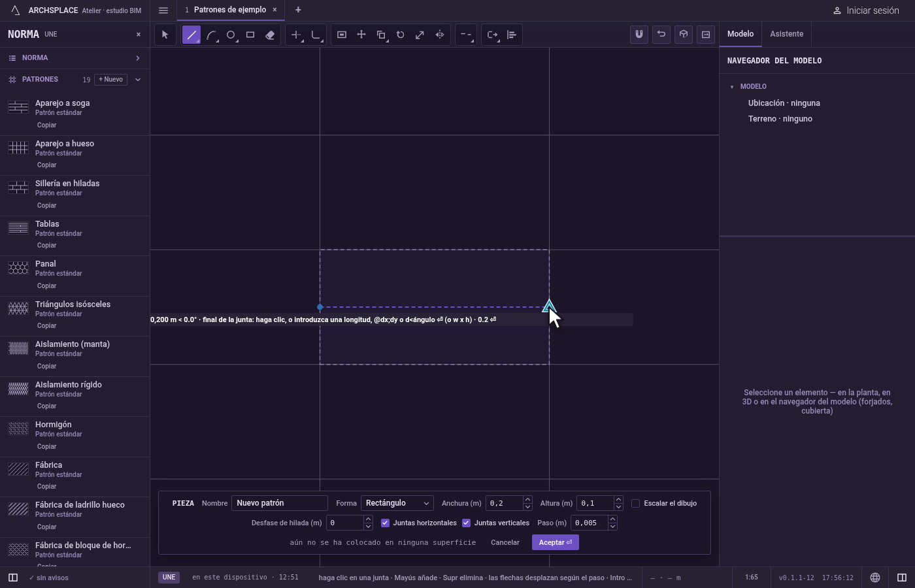The image size is (915, 588).
Task: Select the circle drawing tool
Action: 231,35
